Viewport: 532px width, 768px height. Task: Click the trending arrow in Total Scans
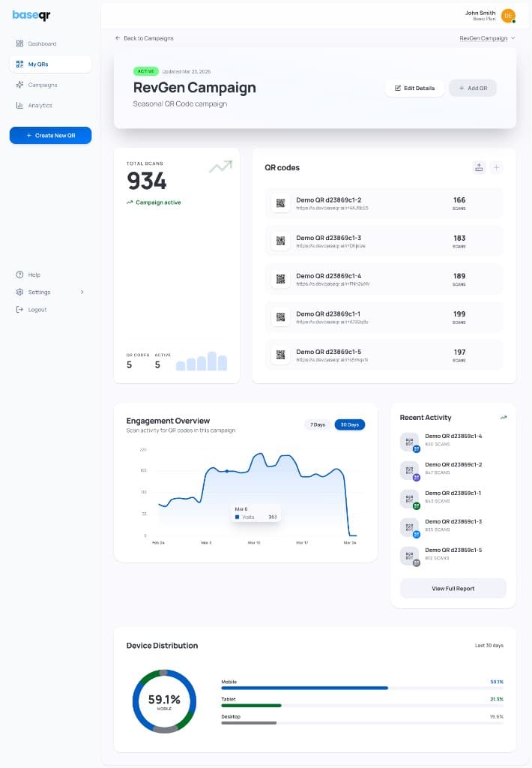221,166
